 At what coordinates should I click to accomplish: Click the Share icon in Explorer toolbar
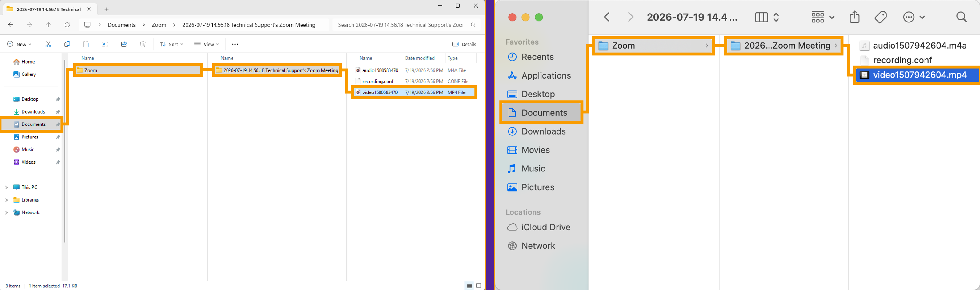coord(123,44)
